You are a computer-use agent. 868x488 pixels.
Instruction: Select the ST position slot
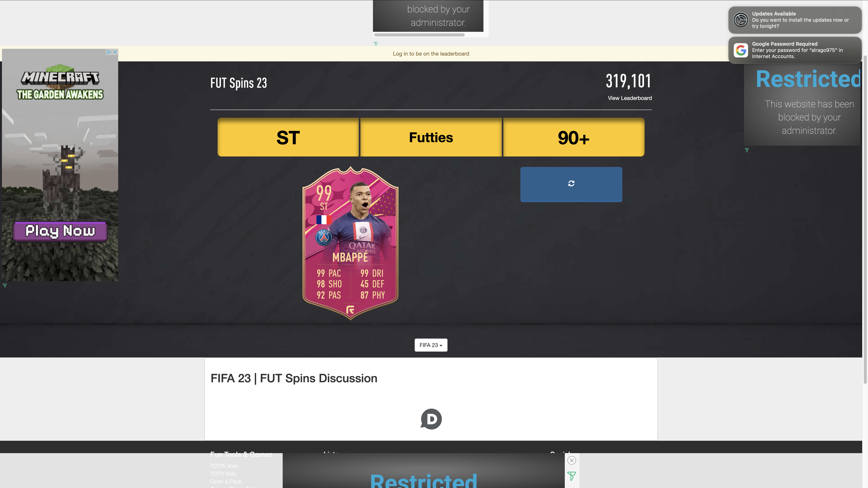pos(288,137)
